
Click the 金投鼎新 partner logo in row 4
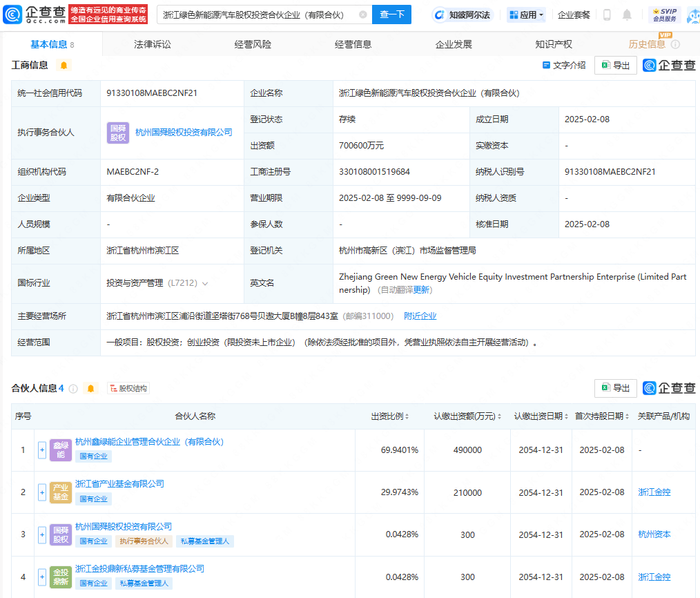click(x=61, y=577)
